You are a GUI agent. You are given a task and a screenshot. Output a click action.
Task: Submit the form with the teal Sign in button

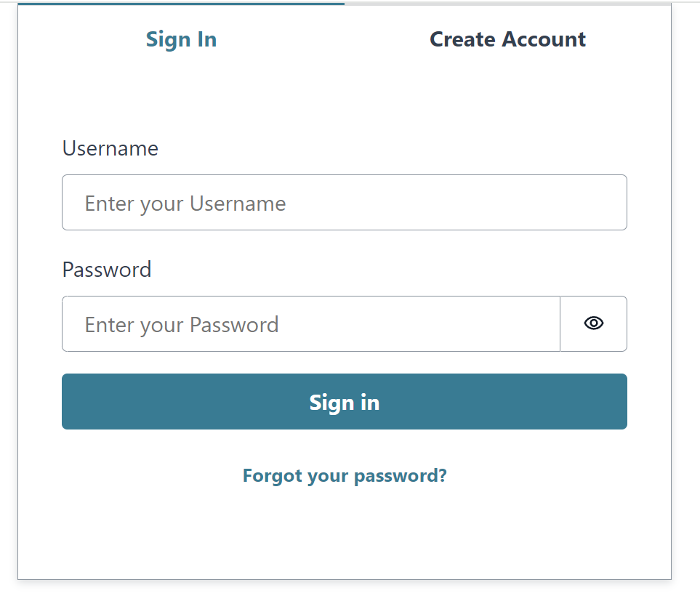344,402
